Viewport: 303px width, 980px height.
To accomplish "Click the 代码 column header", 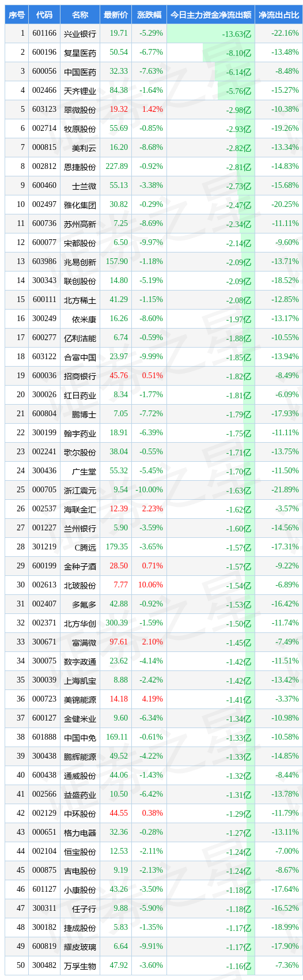I will [x=44, y=15].
